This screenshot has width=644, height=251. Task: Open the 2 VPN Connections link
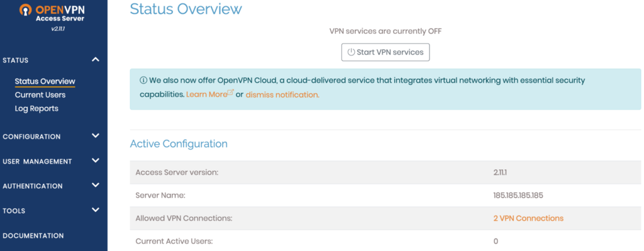pos(528,218)
